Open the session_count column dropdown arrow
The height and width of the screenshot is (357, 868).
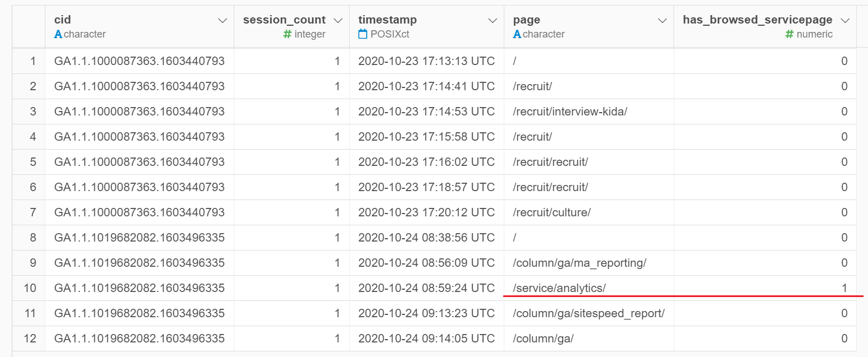coord(338,21)
